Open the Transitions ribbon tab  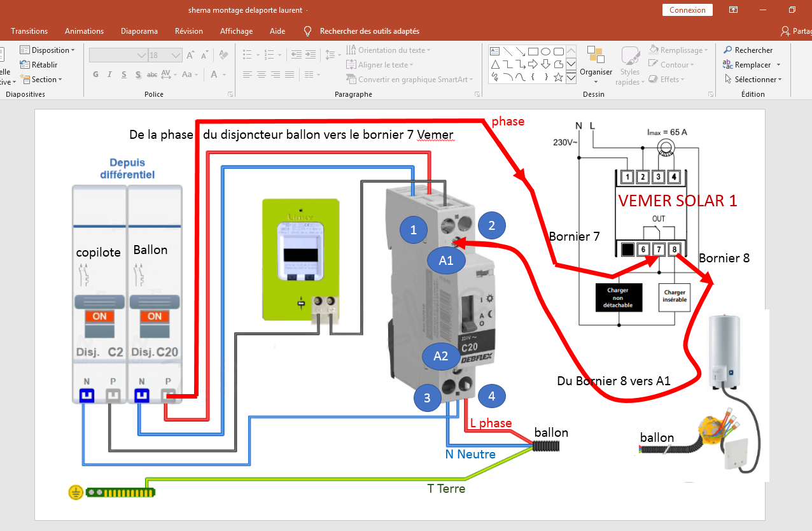[29, 31]
